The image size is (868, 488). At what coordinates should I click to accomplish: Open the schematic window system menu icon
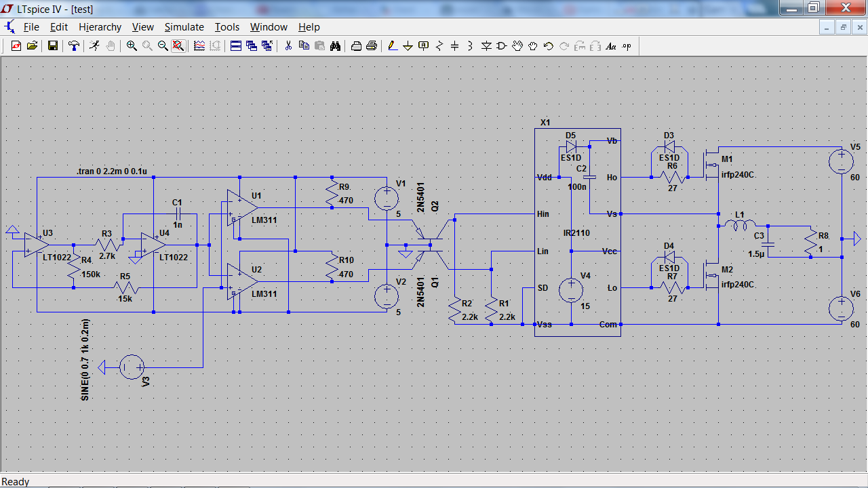coord(9,27)
